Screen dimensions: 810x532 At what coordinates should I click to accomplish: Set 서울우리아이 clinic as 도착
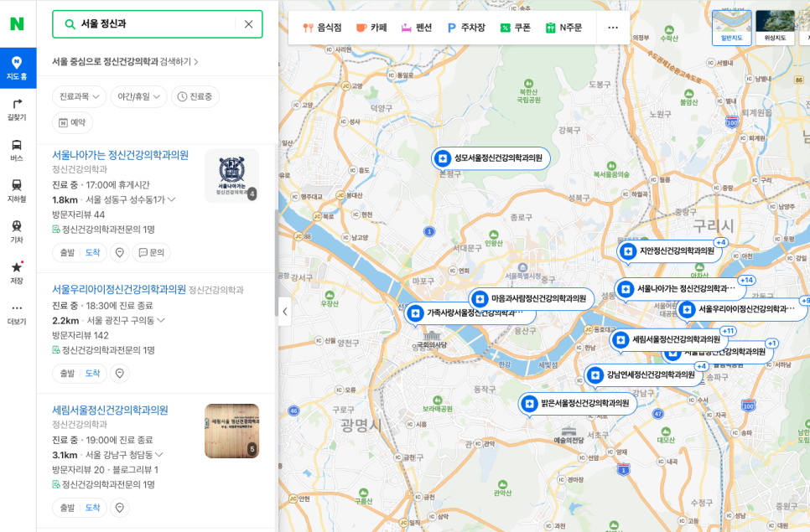[x=93, y=373]
